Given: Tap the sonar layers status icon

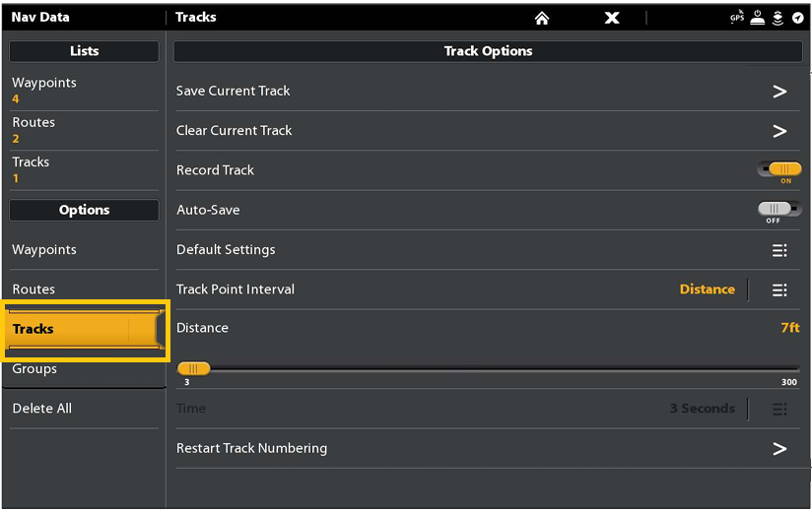Looking at the screenshot, I should point(778,18).
